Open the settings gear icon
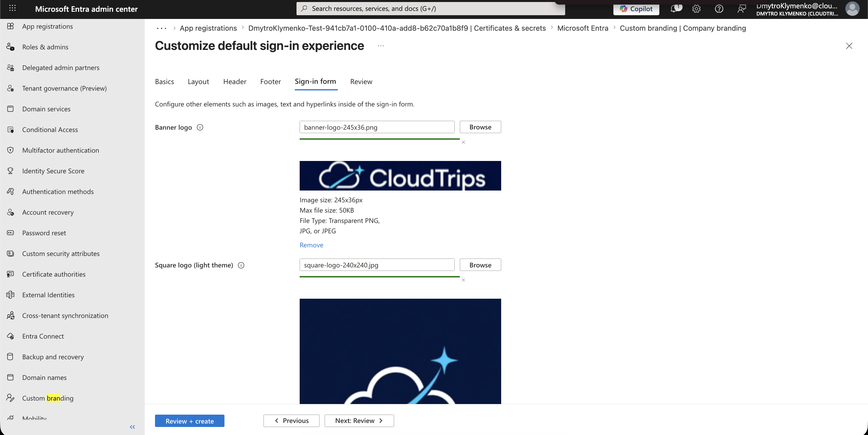This screenshot has width=868, height=435. 696,8
